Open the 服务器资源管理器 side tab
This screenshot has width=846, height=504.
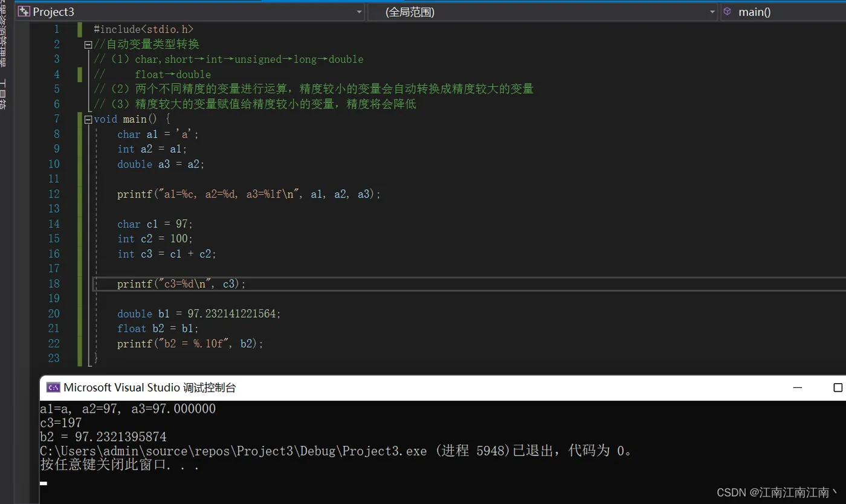coord(4,34)
